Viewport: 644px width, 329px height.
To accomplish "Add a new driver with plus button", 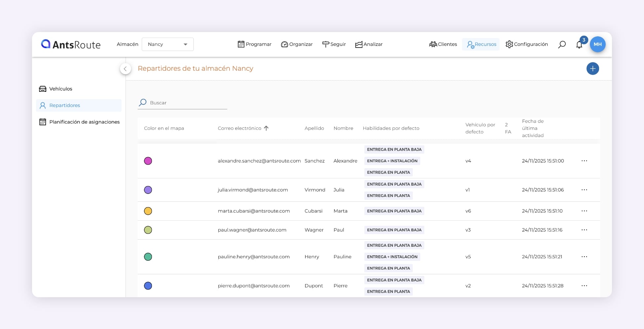I will coord(592,69).
